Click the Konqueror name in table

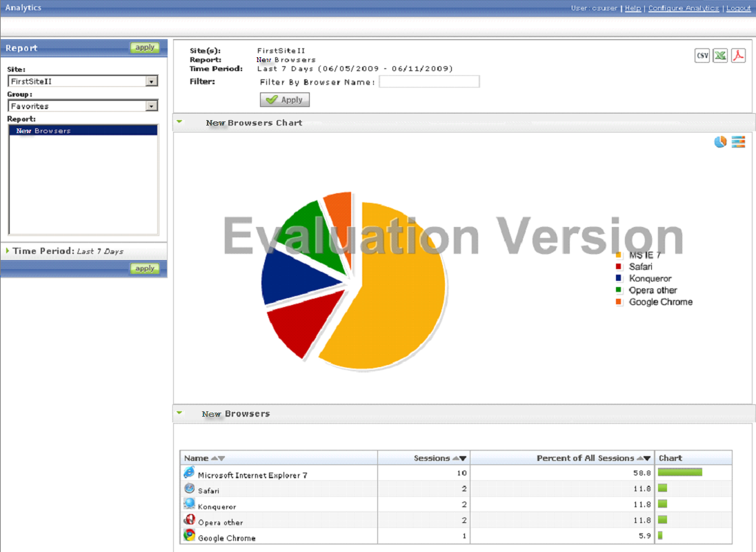[217, 506]
